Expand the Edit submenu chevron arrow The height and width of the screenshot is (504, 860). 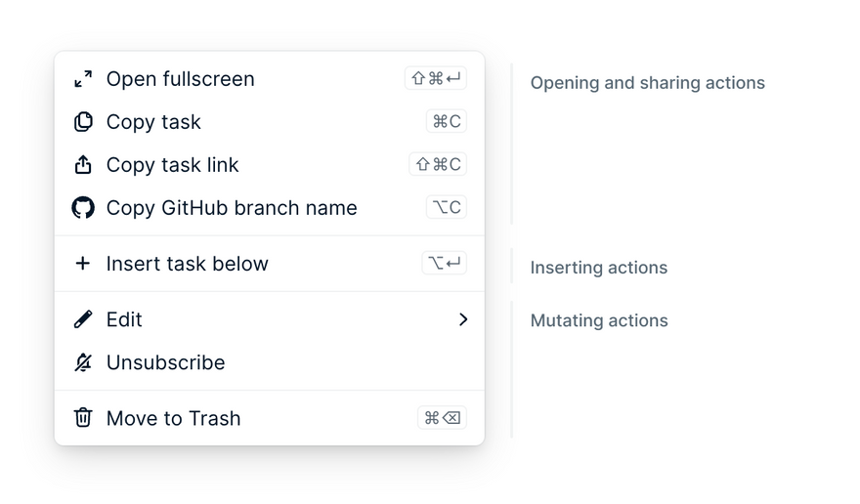click(x=463, y=319)
